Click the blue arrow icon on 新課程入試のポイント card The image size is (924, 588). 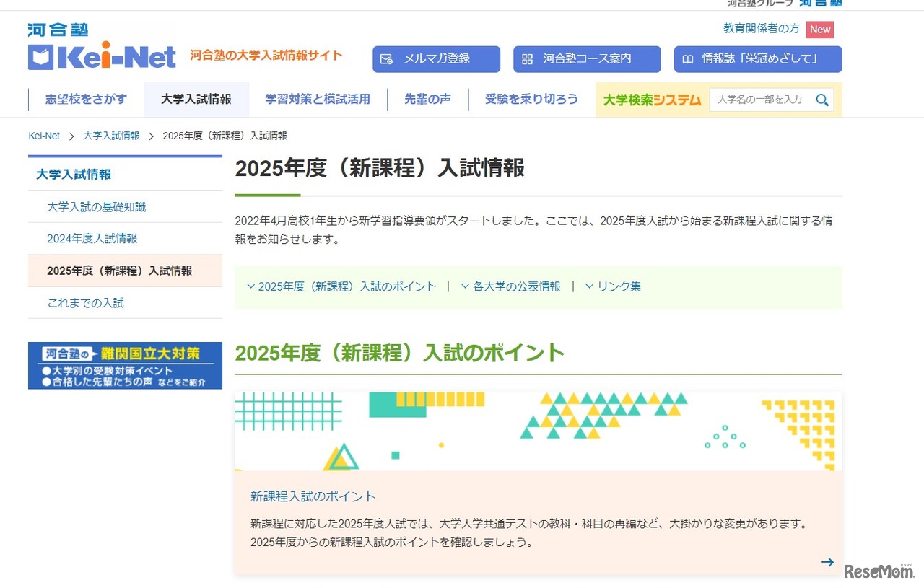click(827, 561)
